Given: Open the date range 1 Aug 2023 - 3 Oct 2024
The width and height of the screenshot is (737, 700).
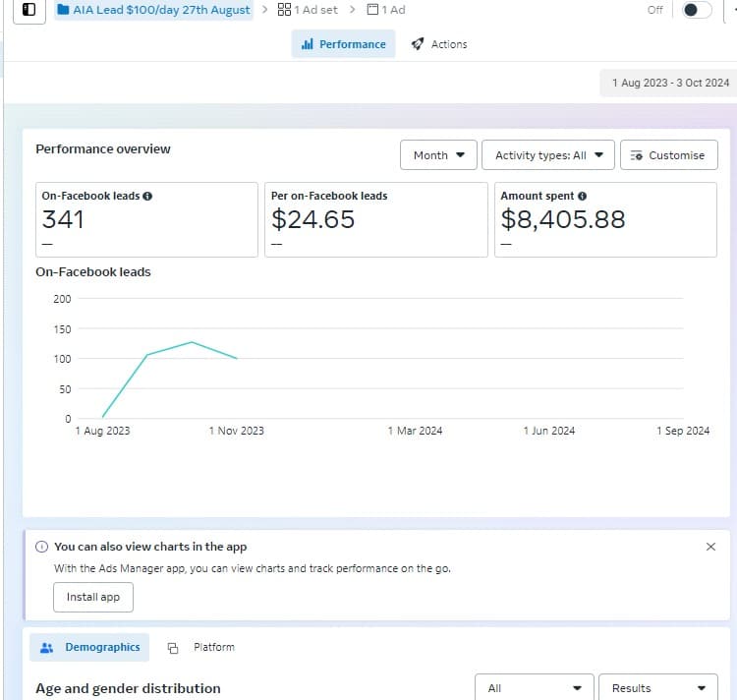Looking at the screenshot, I should 670,83.
